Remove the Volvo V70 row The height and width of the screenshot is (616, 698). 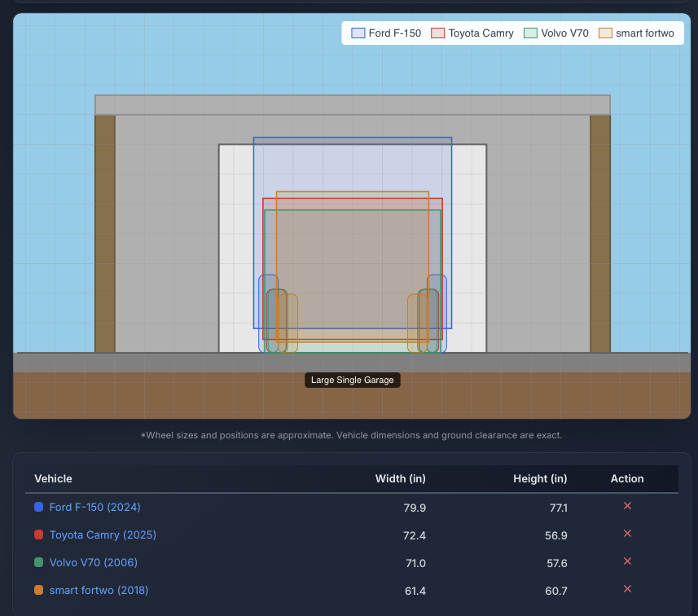pyautogui.click(x=627, y=561)
